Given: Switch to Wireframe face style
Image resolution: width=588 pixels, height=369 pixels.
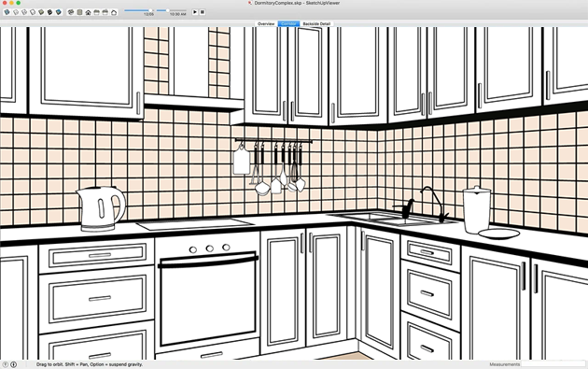Looking at the screenshot, I should [24, 12].
